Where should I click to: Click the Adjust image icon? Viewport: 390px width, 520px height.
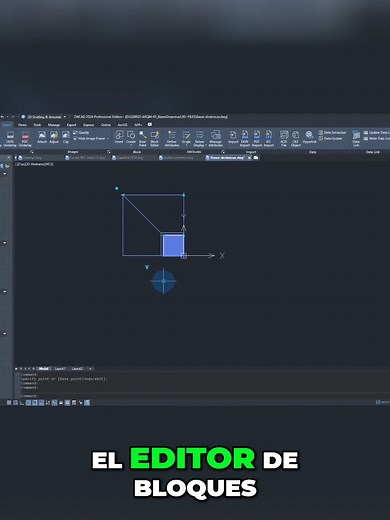pos(54,137)
